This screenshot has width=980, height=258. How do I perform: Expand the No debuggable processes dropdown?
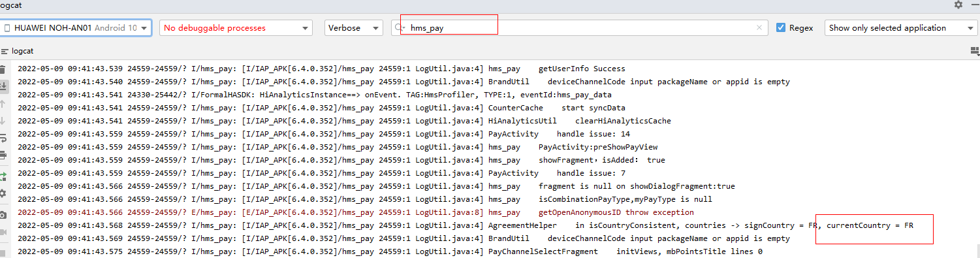pyautogui.click(x=236, y=27)
